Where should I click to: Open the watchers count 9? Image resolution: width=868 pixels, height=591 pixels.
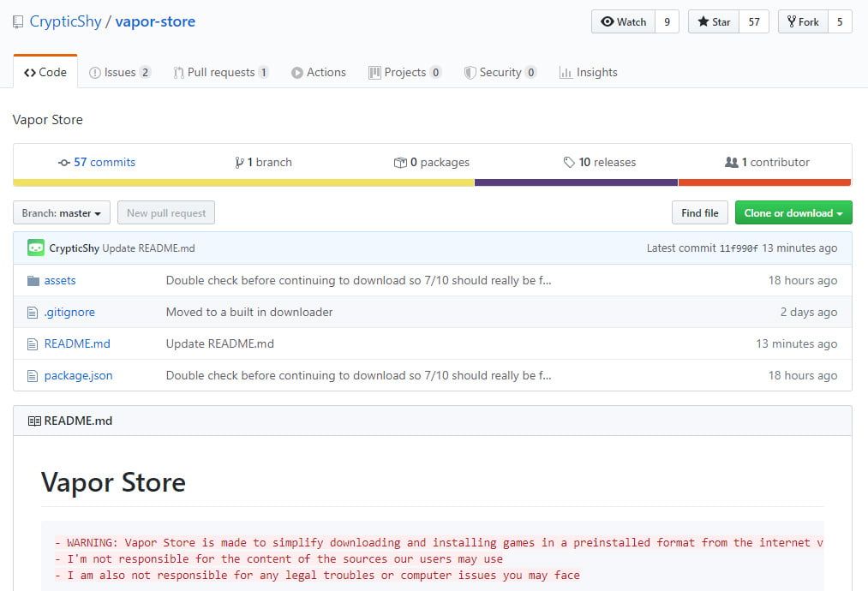[667, 21]
